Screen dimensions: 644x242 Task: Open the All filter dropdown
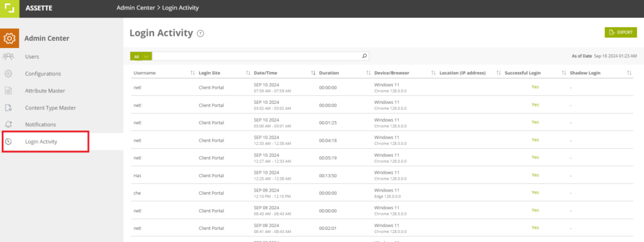[x=142, y=56]
